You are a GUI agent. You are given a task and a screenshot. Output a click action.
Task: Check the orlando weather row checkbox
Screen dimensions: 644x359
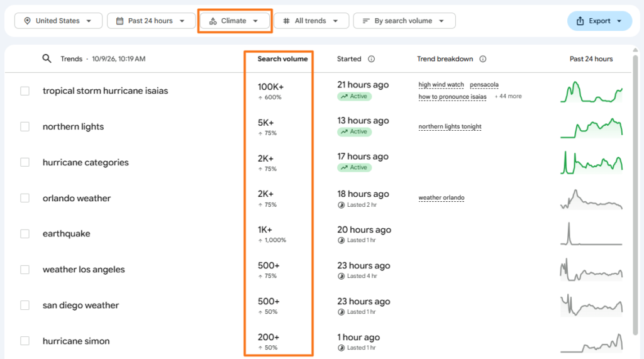pyautogui.click(x=25, y=198)
